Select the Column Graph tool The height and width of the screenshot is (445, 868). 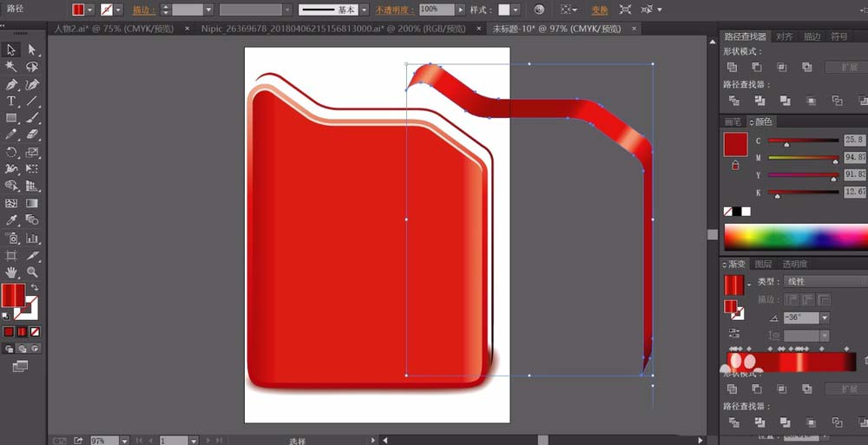pyautogui.click(x=32, y=238)
